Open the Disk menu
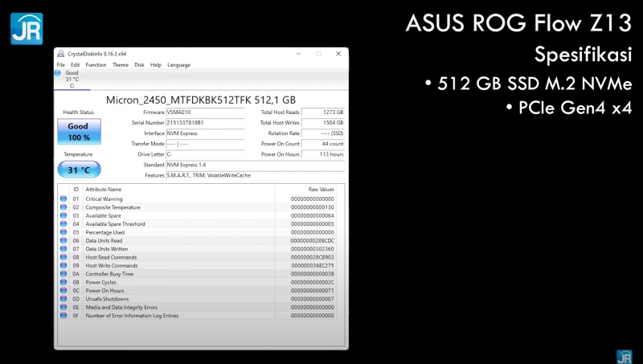The height and width of the screenshot is (364, 643). [x=139, y=65]
